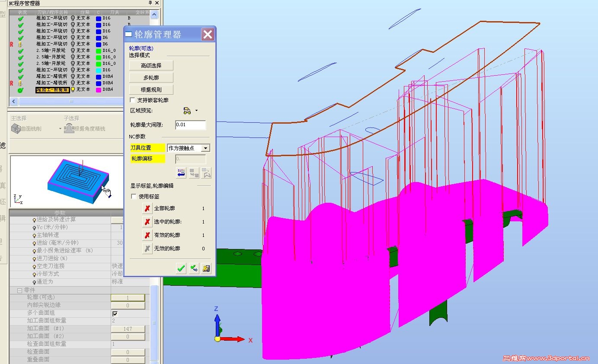
Task: Close the NC程序管理器 panel
Action: click(157, 3)
